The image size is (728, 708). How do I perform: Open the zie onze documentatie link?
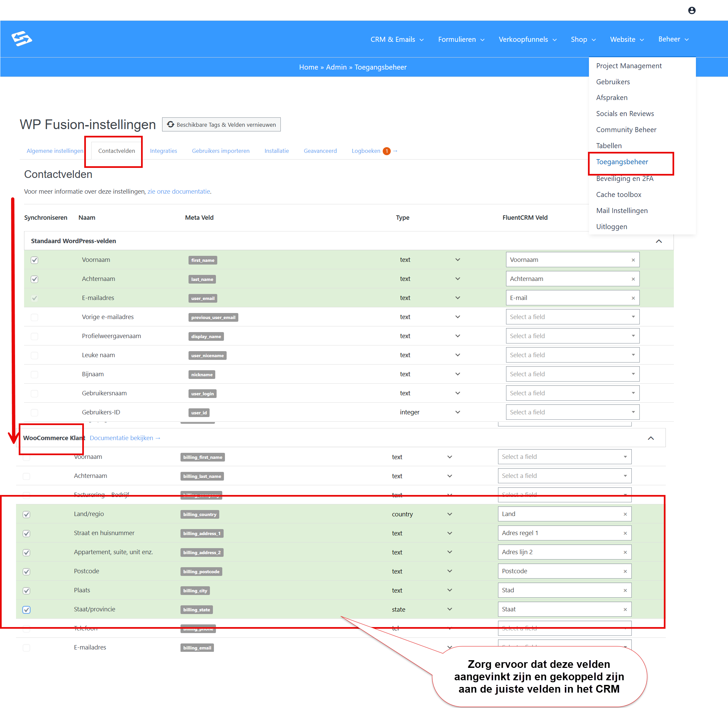179,192
